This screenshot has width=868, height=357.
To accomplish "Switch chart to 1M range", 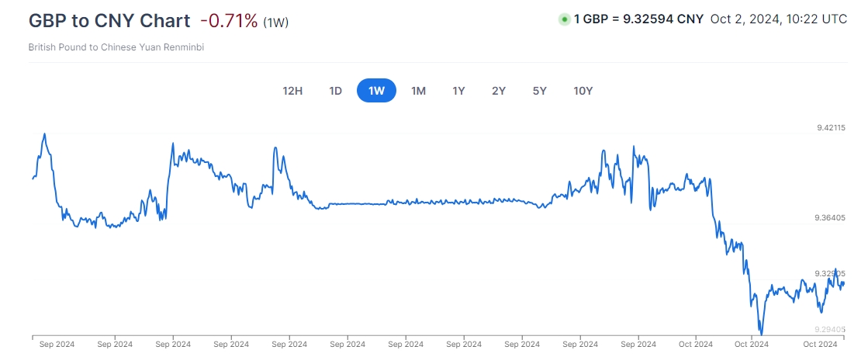I will [418, 91].
